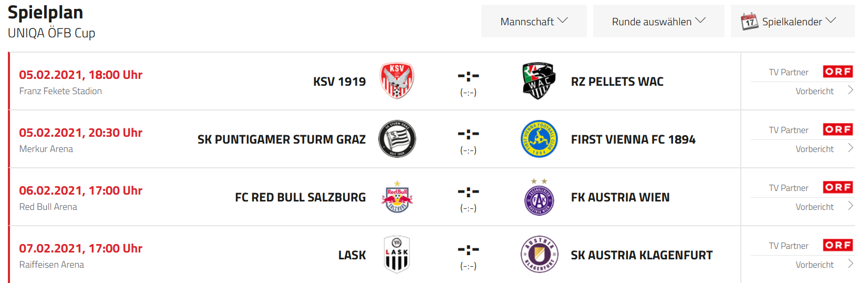Click the Red Bull Salzburg logo
868x283 pixels.
(x=397, y=197)
